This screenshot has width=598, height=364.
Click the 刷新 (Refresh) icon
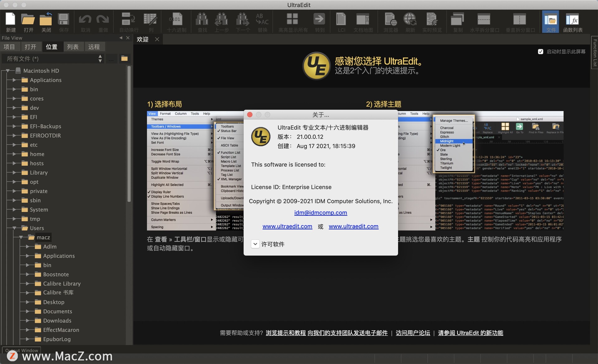410,22
